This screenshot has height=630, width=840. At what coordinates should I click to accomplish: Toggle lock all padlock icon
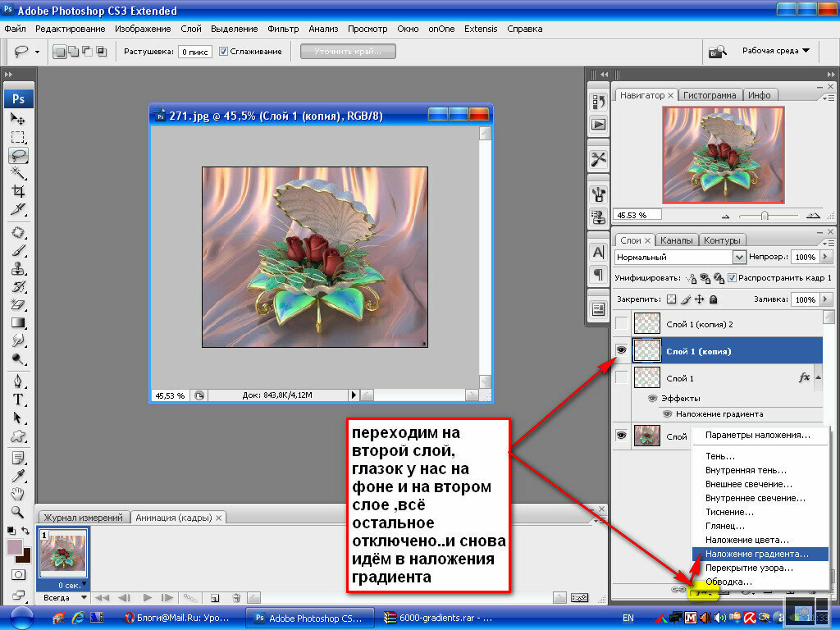[713, 299]
